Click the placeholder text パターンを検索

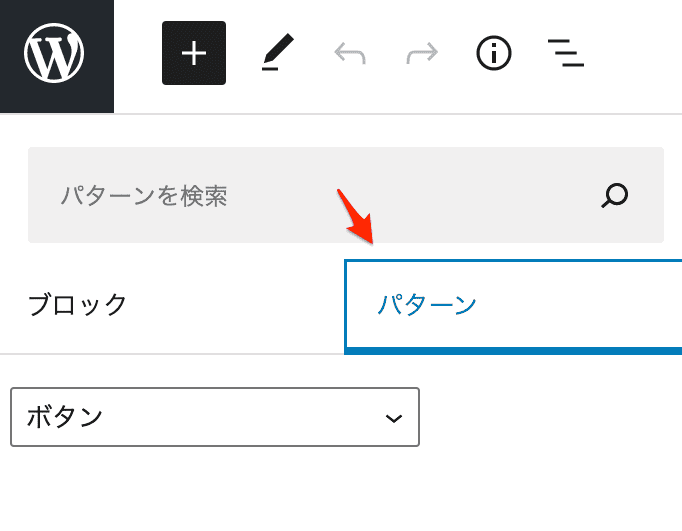tap(144, 196)
